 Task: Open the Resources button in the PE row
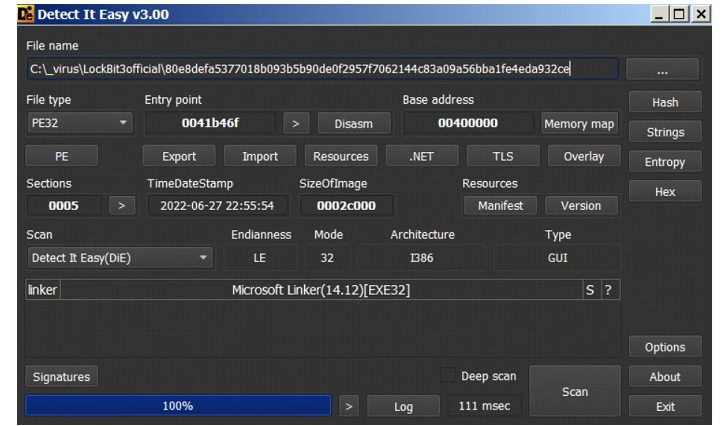click(341, 156)
